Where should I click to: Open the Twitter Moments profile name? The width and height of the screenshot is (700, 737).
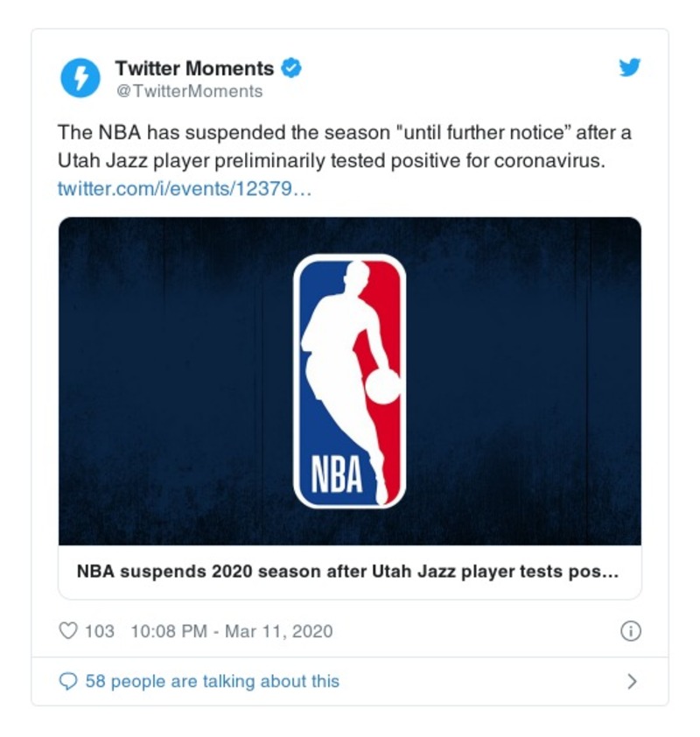(194, 68)
